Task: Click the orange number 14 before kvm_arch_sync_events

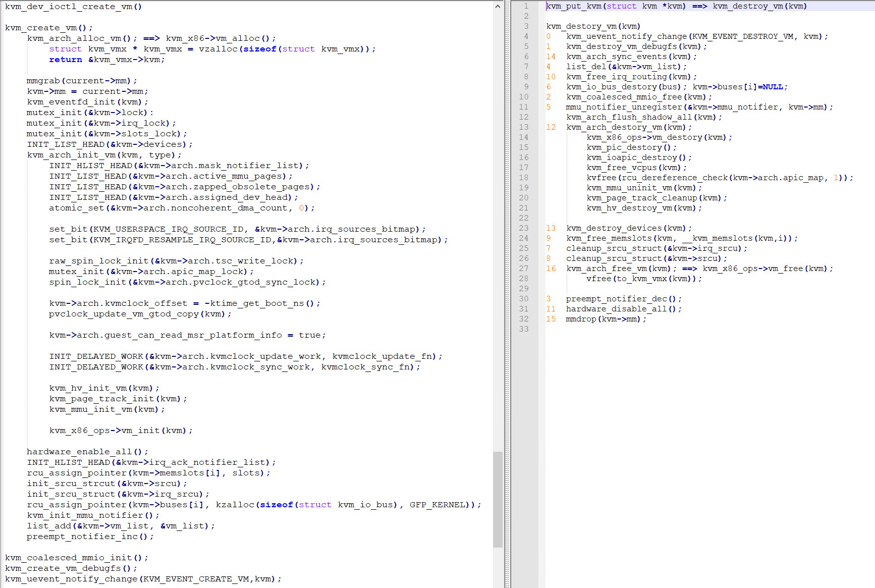Action: click(x=551, y=57)
